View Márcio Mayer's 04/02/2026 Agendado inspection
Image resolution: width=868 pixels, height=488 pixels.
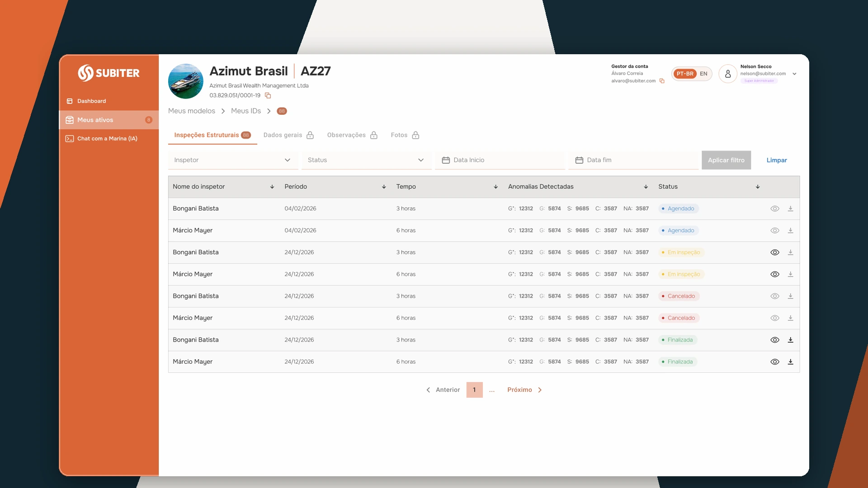[x=775, y=230]
